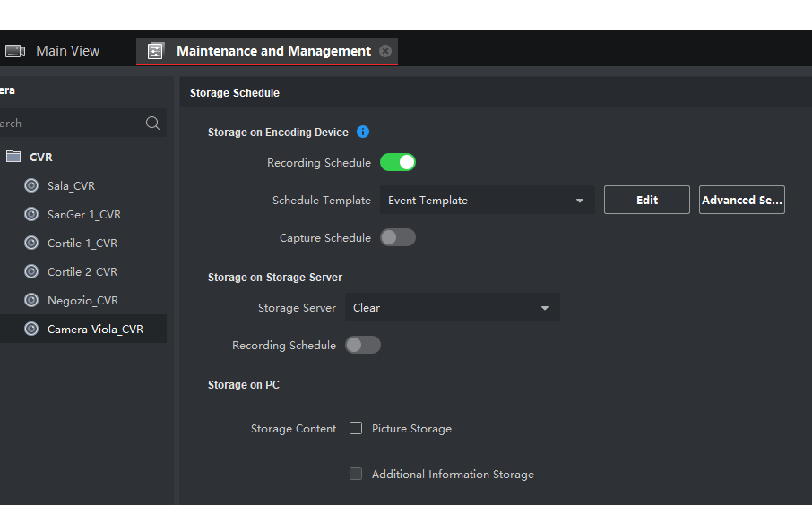
Task: Click the Cortile 2_CVR camera icon
Action: point(31,271)
